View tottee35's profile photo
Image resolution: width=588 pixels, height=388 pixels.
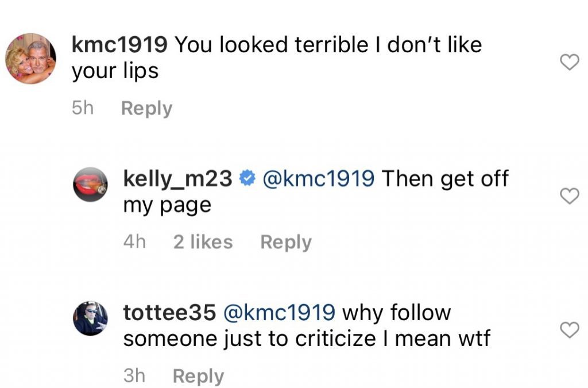(x=90, y=318)
